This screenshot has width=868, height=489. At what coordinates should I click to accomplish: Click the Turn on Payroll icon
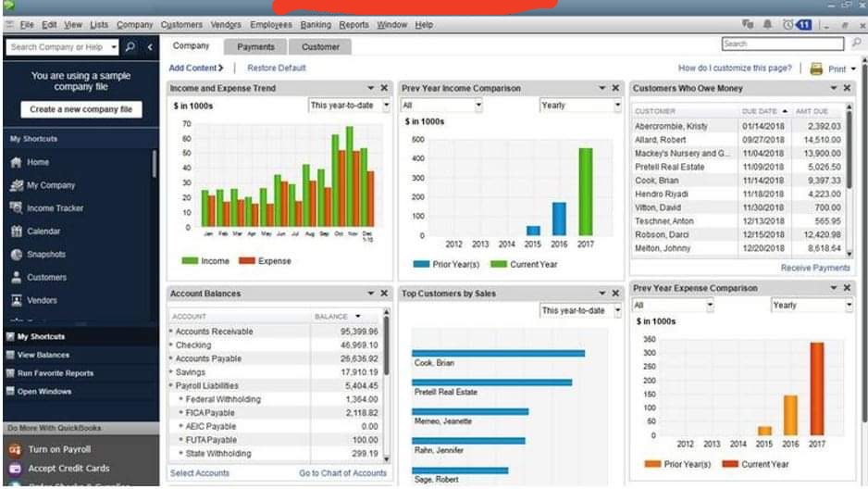(15, 449)
